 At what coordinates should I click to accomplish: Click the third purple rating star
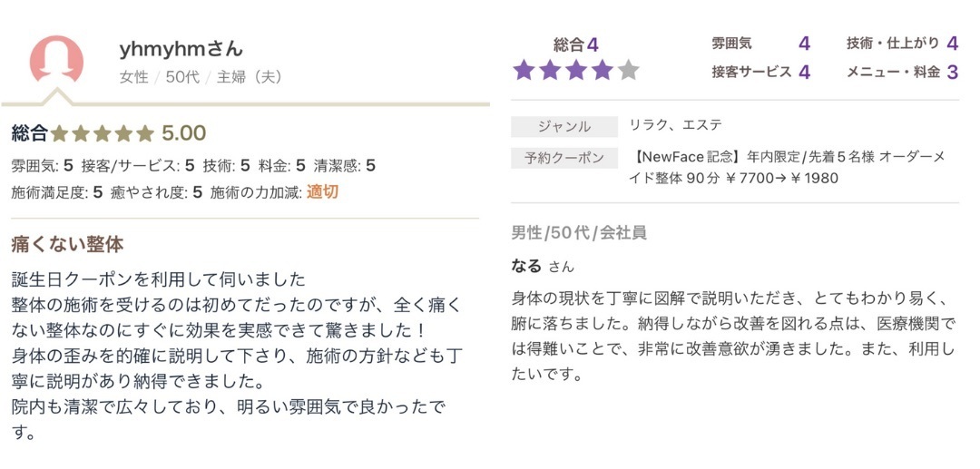point(576,70)
